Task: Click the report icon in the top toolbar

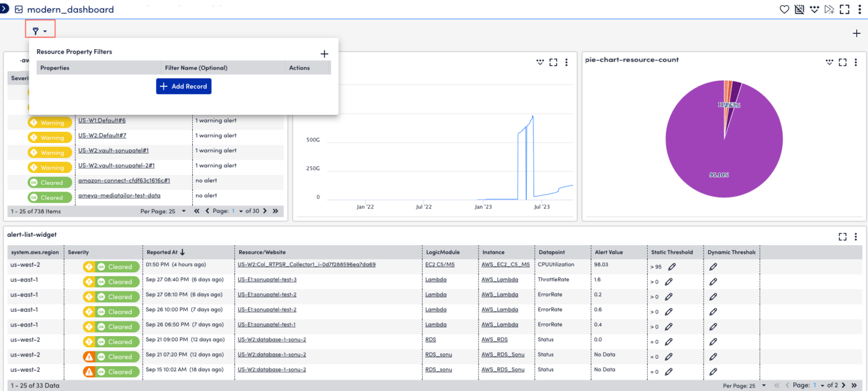Action: point(799,9)
